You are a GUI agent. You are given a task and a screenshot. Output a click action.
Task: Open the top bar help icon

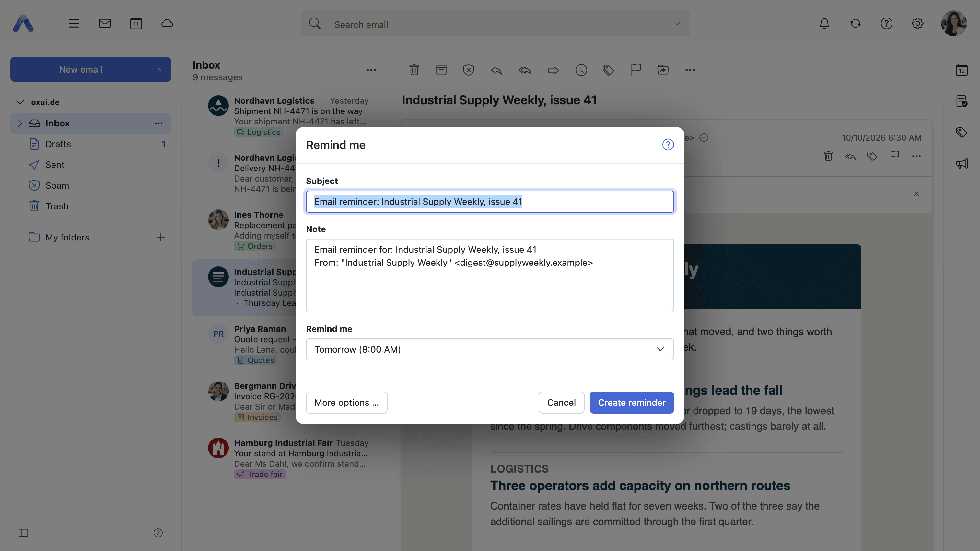tap(886, 24)
